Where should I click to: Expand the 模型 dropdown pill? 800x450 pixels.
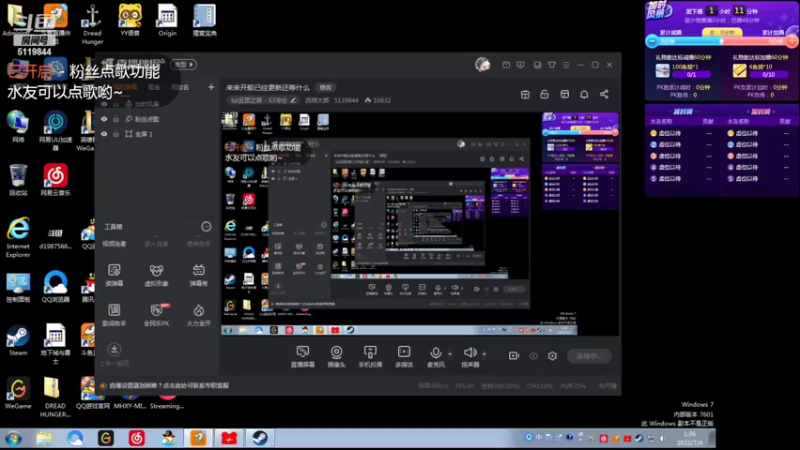pos(184,64)
